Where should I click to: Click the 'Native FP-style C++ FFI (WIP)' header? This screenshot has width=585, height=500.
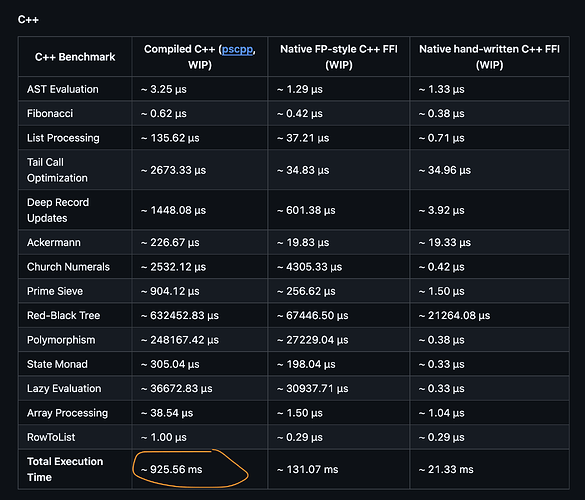(339, 57)
